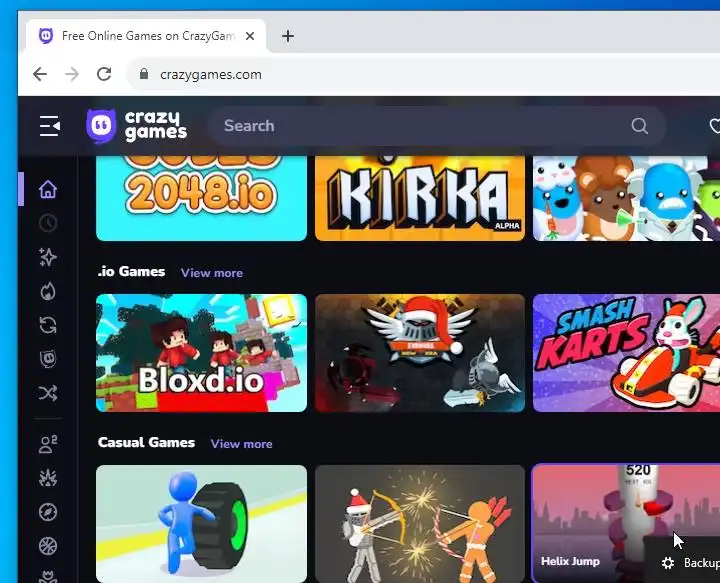Open the animal characters game thumbnail
720x583 pixels.
(x=626, y=198)
